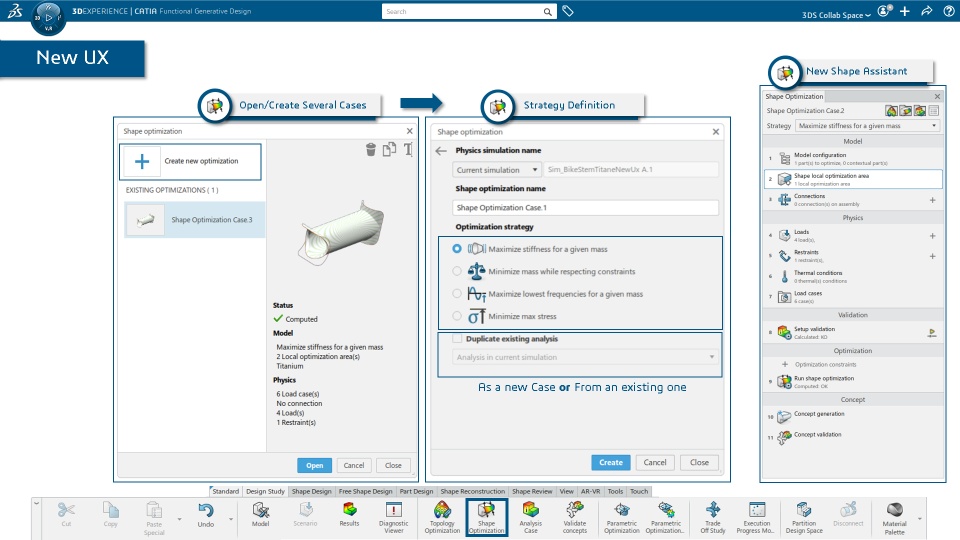Click the Open button
This screenshot has width=960, height=540.
point(315,465)
